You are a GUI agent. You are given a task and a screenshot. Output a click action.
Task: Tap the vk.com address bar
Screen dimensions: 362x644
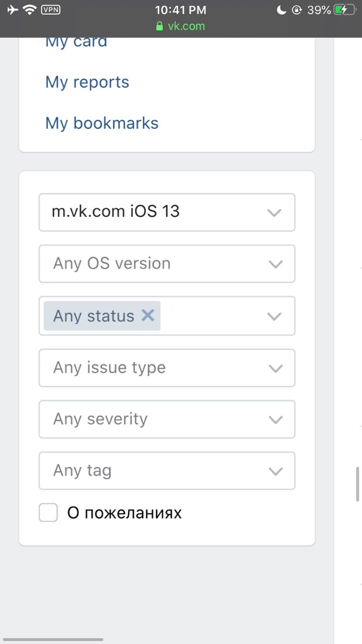tap(180, 26)
